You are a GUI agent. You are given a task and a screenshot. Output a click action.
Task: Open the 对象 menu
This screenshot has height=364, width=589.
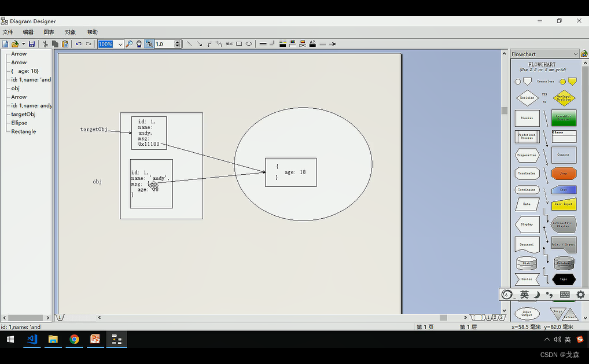click(70, 32)
